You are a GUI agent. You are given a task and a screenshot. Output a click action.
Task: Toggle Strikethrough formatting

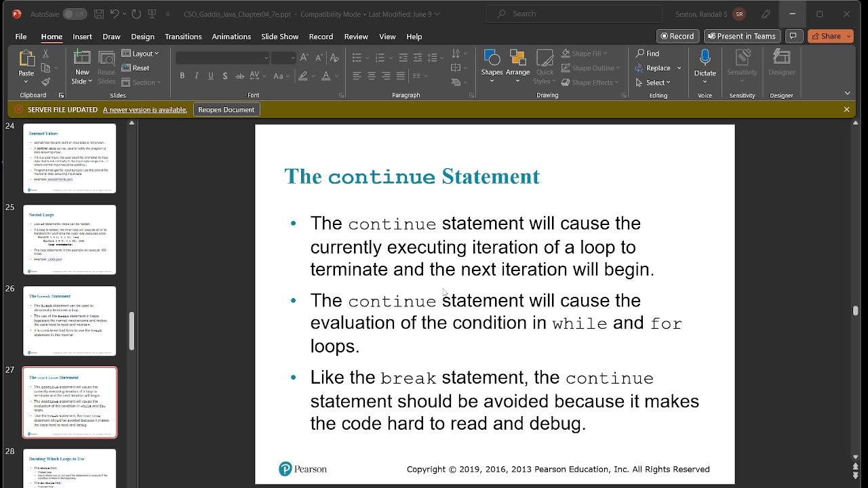point(241,76)
